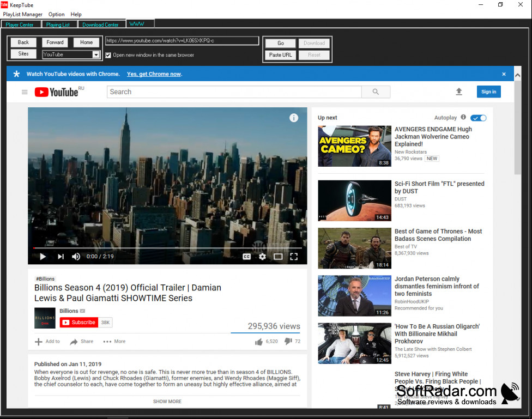This screenshot has height=419, width=532.
Task: Click the page vertical scrollbar
Action: tap(517, 127)
